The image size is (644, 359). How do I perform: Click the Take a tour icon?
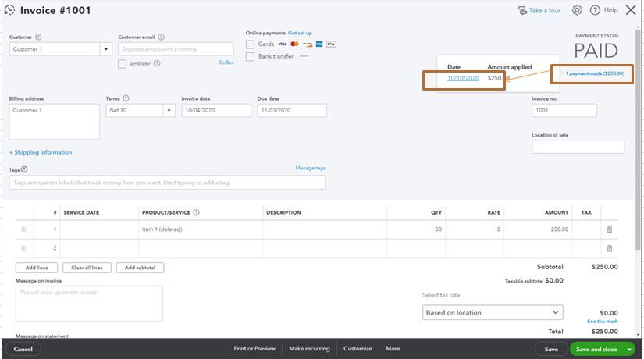(522, 11)
